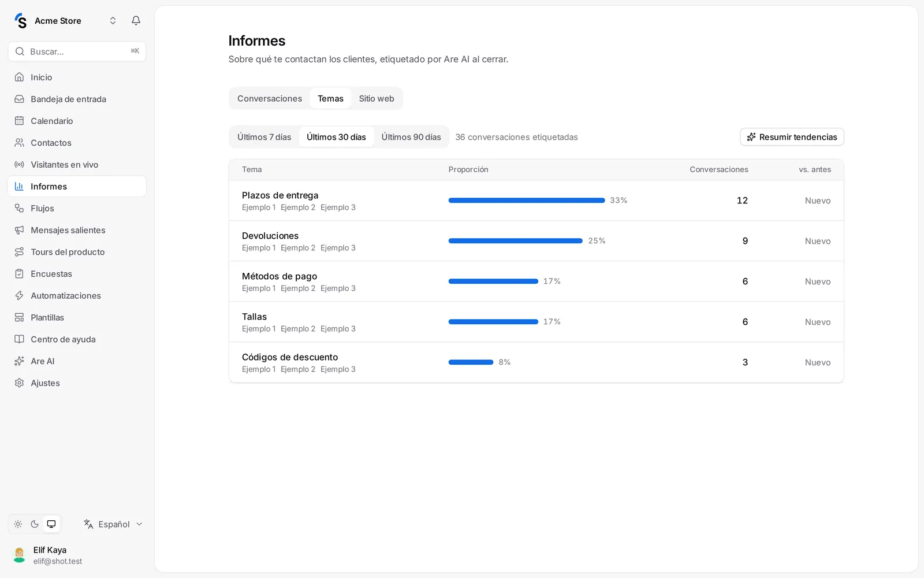Open Contactos via its people icon
The image size is (924, 578).
19,143
